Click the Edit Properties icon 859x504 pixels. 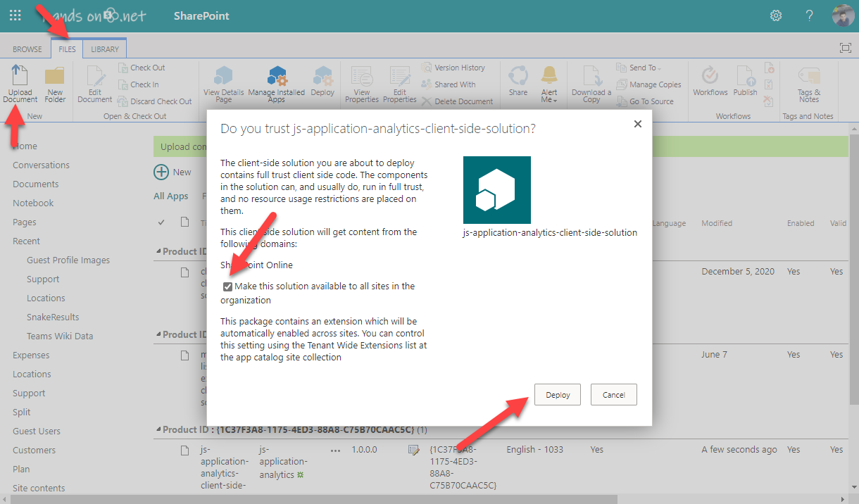(x=399, y=80)
